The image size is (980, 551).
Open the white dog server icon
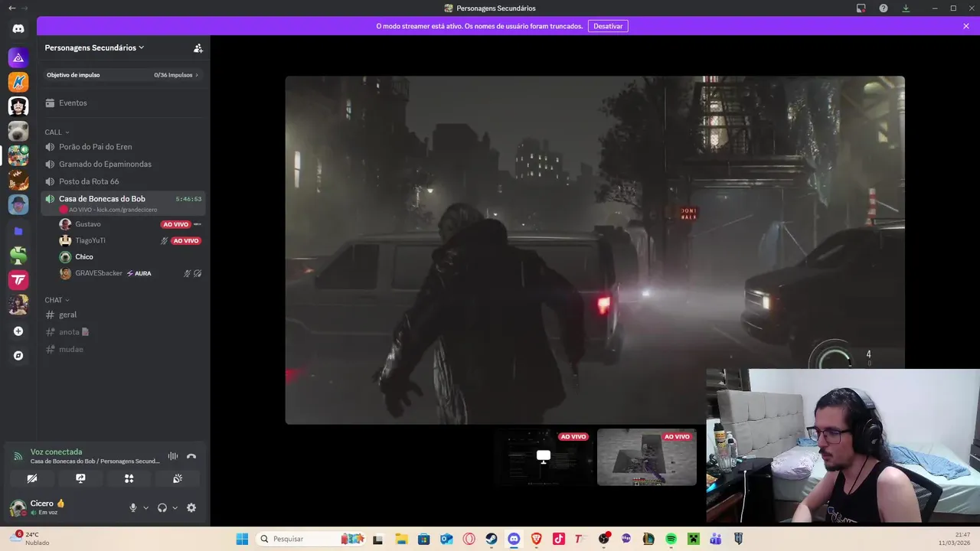point(18,131)
